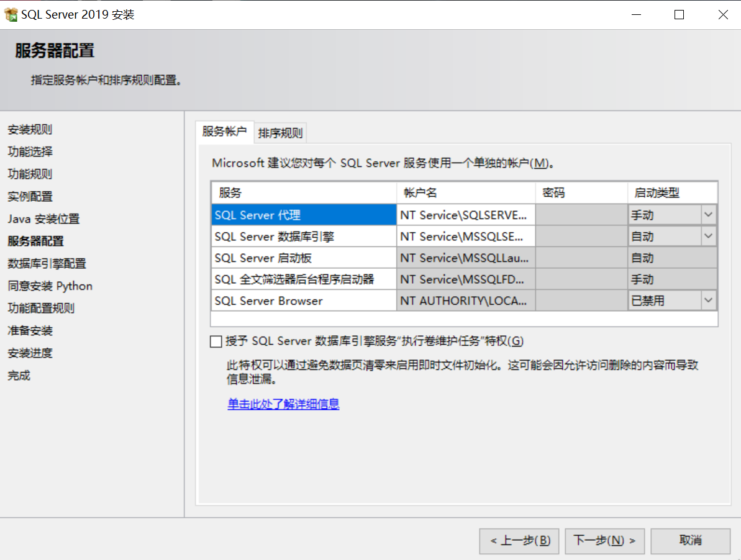This screenshot has height=560, width=741.
Task: Open startup type dropdown for SQL Server 代理
Action: tap(708, 215)
